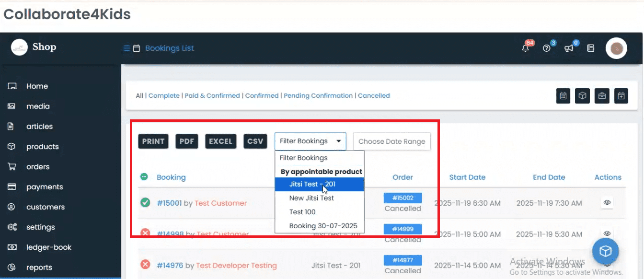Click the EXCEL export button
The width and height of the screenshot is (644, 279).
[x=220, y=141]
